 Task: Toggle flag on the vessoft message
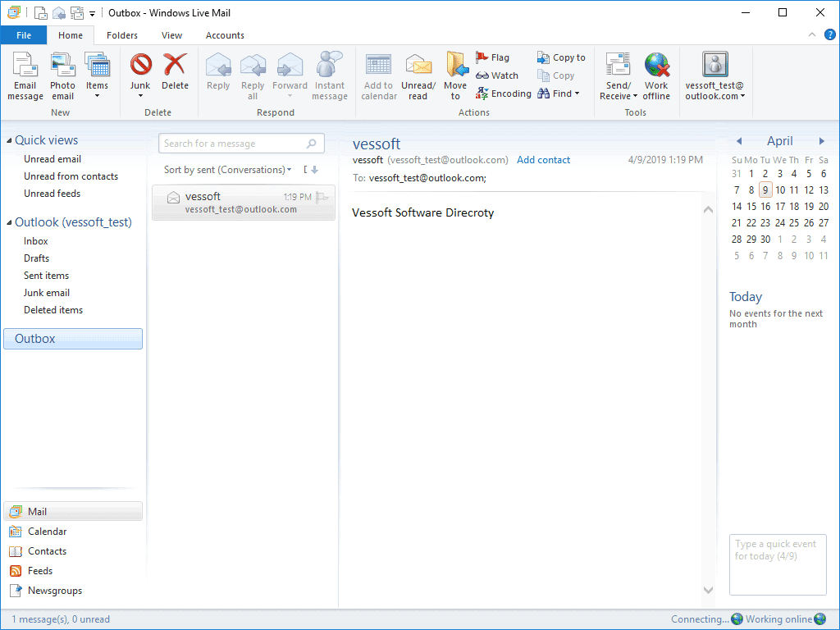coord(322,197)
